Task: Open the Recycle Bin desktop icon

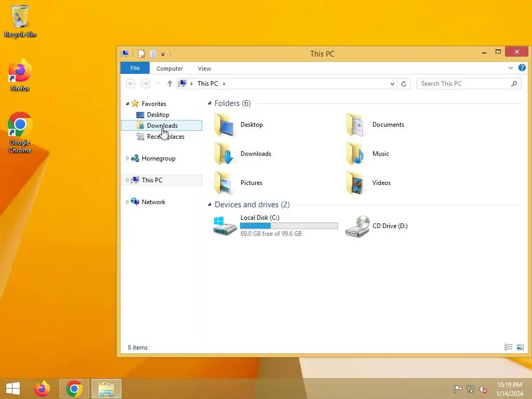Action: point(20,21)
